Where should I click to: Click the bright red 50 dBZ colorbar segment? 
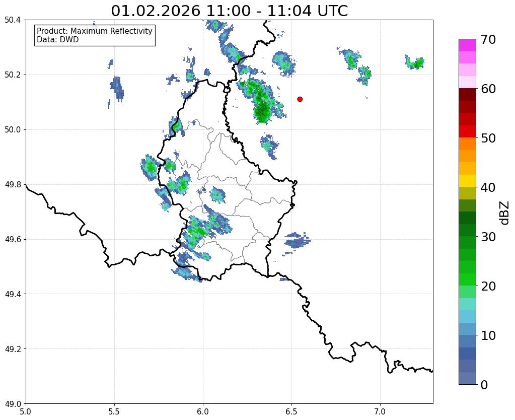467,131
